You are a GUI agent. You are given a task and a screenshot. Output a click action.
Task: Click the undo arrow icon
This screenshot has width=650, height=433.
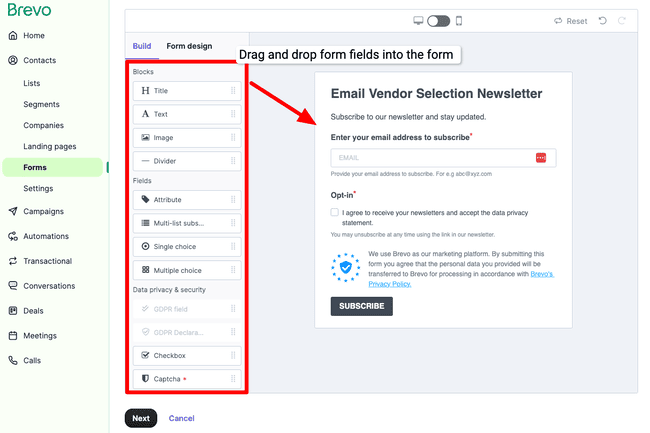[602, 21]
